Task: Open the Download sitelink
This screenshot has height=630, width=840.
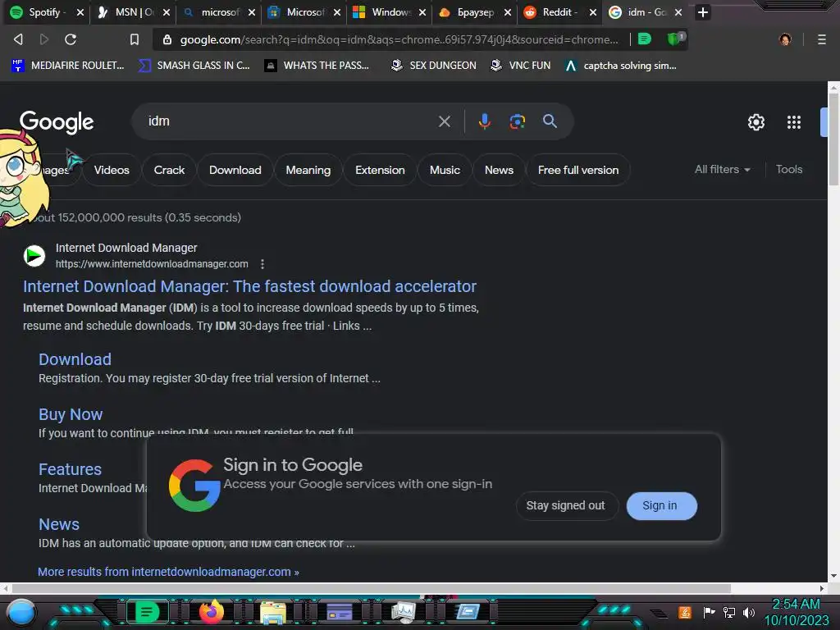Action: (75, 359)
